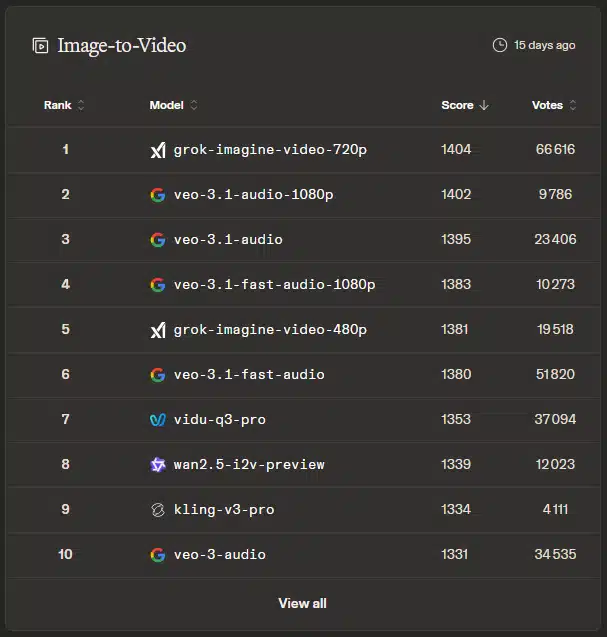Image resolution: width=607 pixels, height=637 pixels.
Task: Click the xAI logo for grok-imagine-video-720p
Action: click(x=157, y=150)
